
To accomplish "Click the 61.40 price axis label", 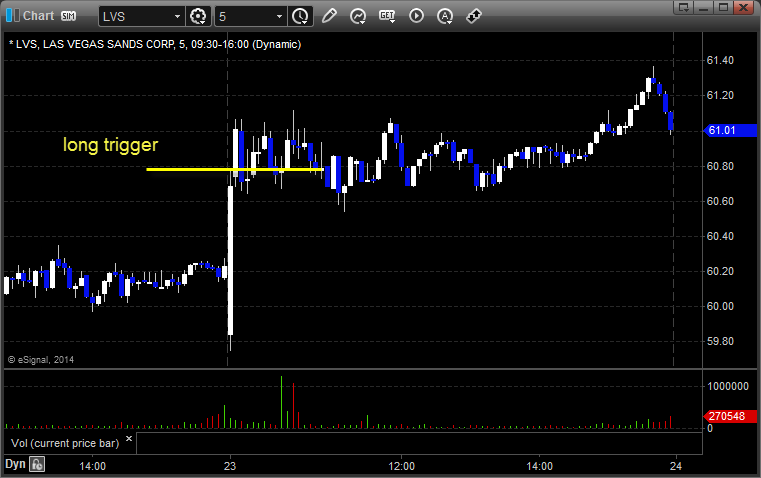I will 720,60.
